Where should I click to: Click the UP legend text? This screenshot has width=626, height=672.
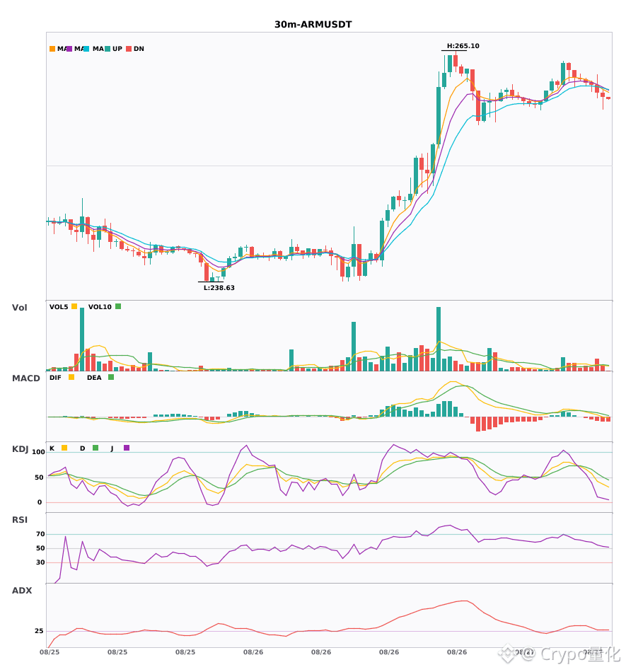tap(117, 49)
